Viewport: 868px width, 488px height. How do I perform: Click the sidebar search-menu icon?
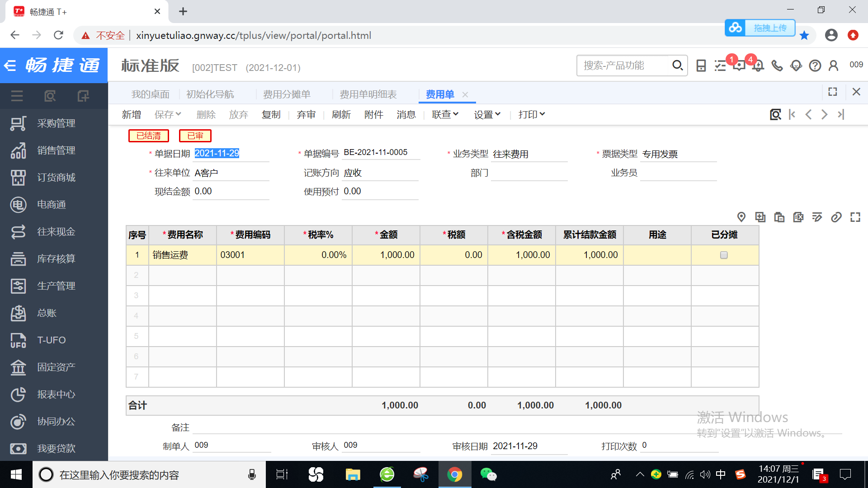tap(50, 96)
